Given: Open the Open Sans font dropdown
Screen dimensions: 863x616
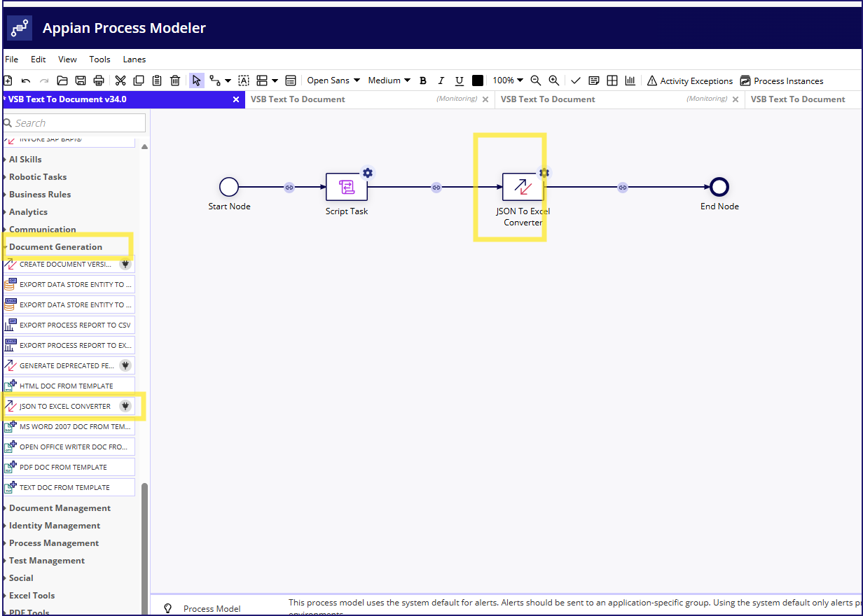Looking at the screenshot, I should (x=333, y=80).
